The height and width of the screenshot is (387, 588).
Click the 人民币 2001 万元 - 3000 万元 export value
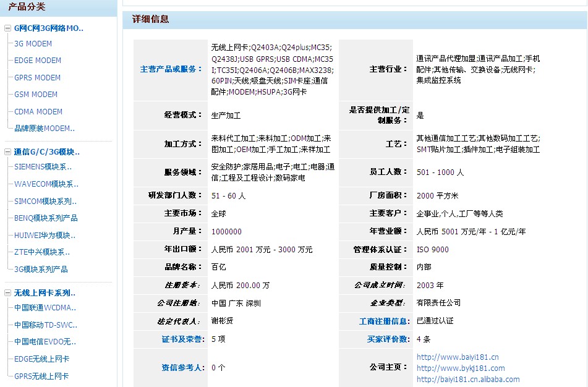262,250
